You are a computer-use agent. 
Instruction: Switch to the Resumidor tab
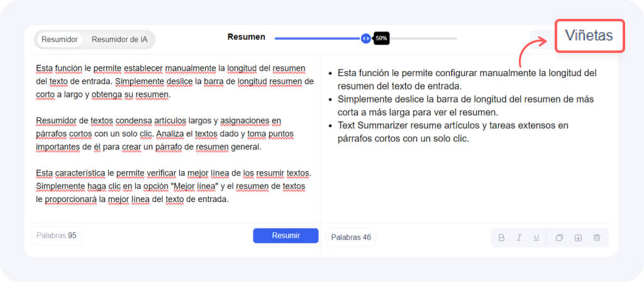[60, 40]
